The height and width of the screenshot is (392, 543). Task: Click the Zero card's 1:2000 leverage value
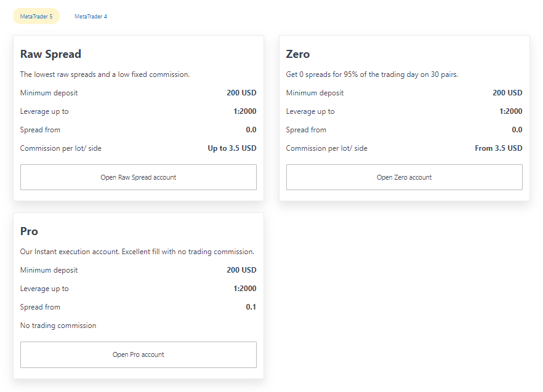point(510,111)
